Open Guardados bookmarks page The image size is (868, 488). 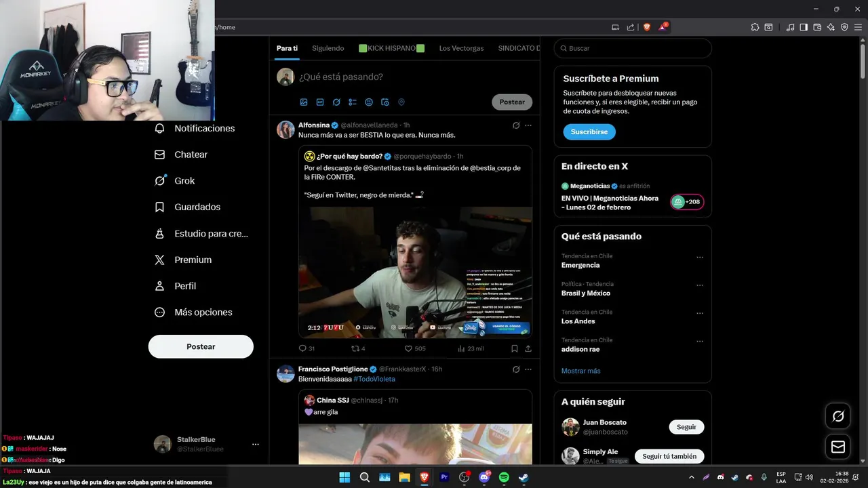(187, 207)
